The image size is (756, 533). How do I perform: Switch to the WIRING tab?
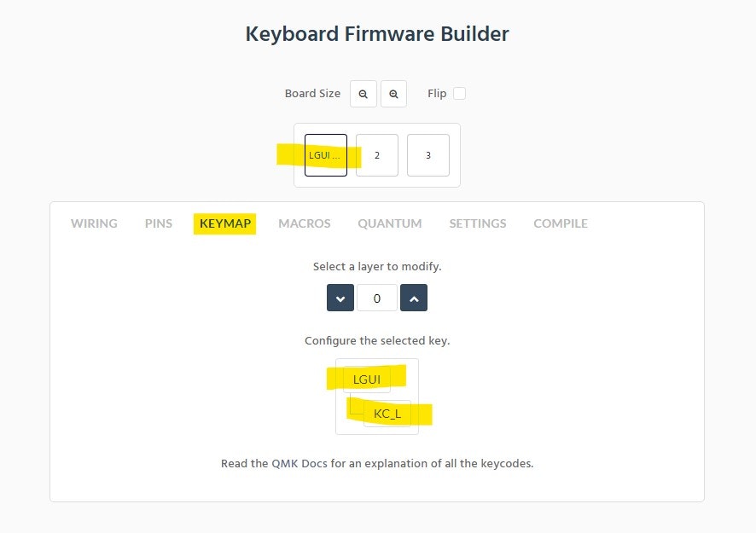click(x=94, y=223)
